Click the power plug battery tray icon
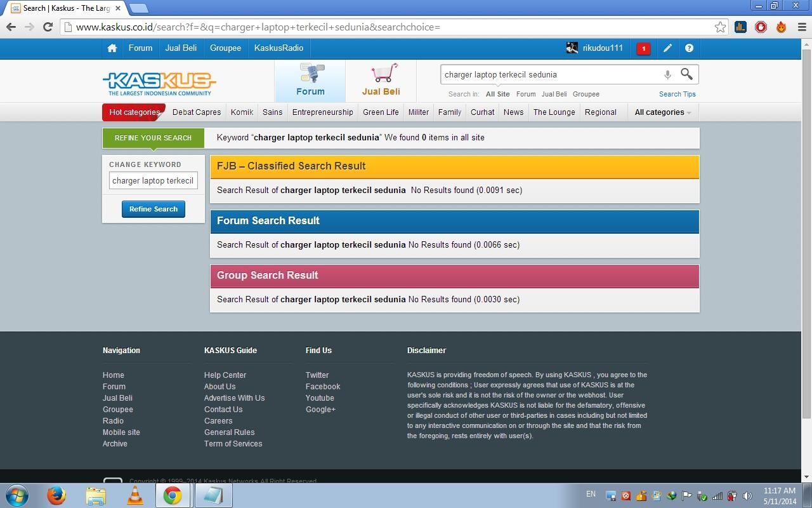Viewport: 812px width, 508px height. pyautogui.click(x=732, y=496)
